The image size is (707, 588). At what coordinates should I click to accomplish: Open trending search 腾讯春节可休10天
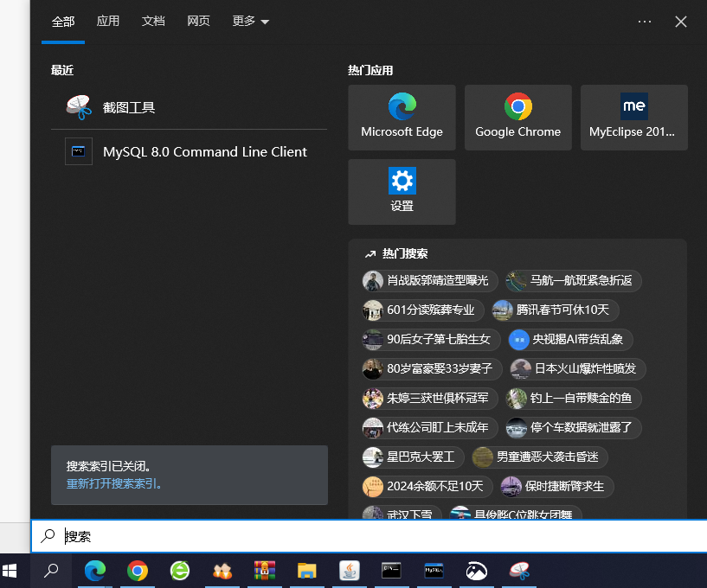pos(555,310)
